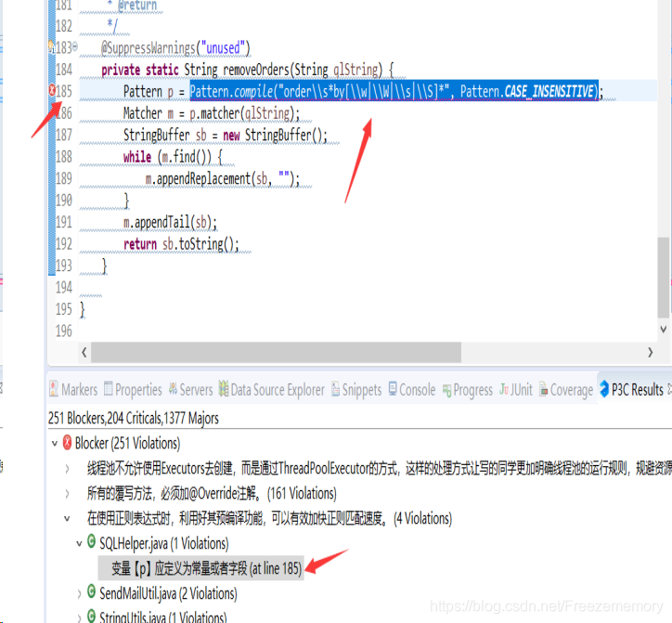Switch to the Snippets tab
The image size is (672, 623).
(x=356, y=390)
